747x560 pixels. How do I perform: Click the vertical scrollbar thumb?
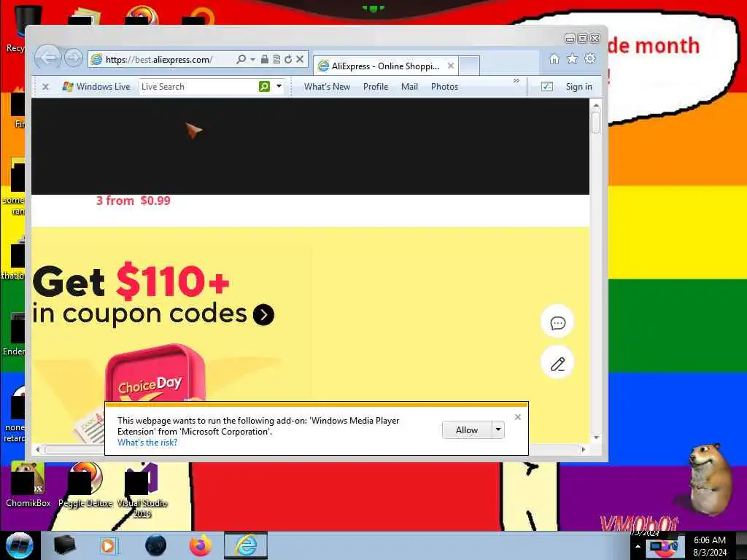click(596, 122)
